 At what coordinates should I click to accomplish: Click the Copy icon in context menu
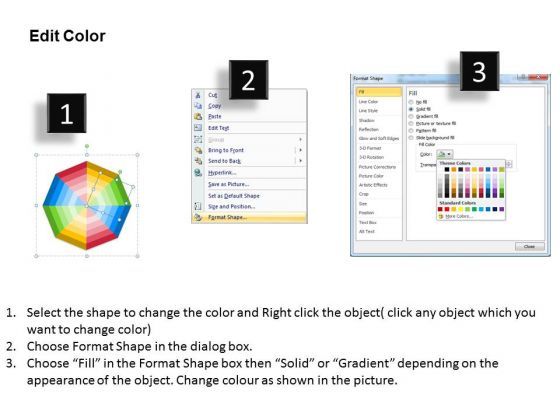coord(198,106)
